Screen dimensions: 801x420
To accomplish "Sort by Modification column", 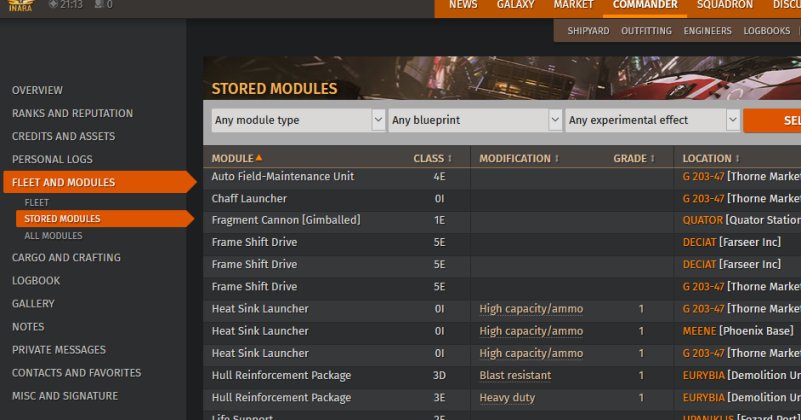I will point(519,158).
